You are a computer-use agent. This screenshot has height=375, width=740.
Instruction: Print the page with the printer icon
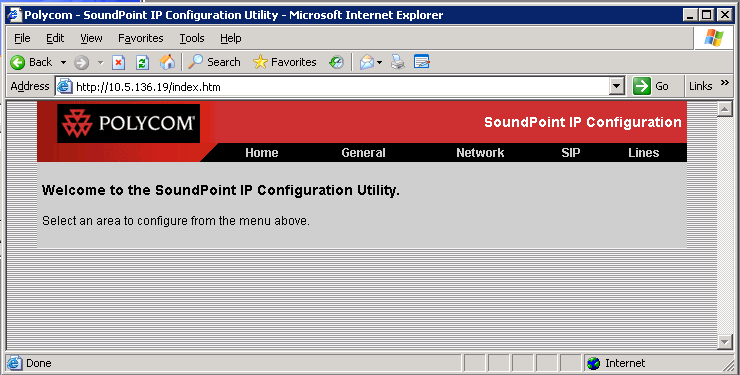[398, 62]
